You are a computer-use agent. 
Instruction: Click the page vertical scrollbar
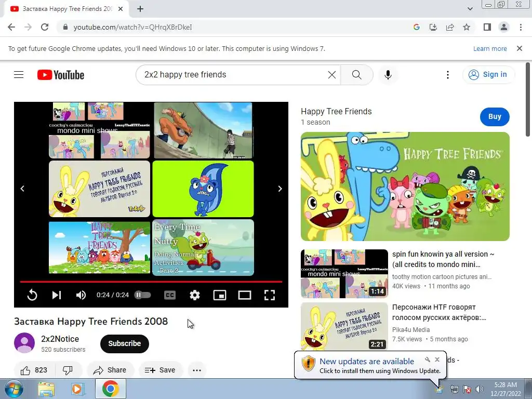(x=528, y=99)
